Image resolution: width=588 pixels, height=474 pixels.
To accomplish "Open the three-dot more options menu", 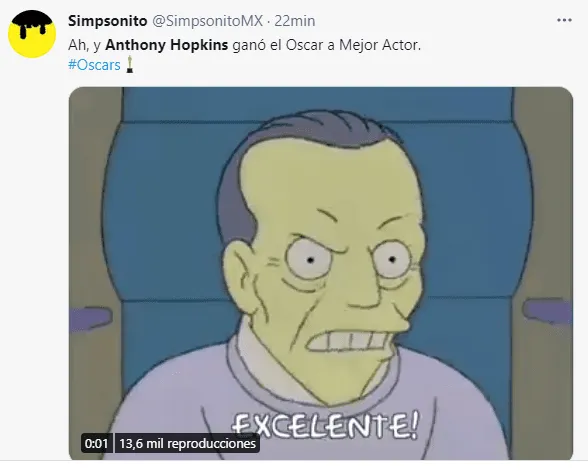I will click(x=564, y=20).
